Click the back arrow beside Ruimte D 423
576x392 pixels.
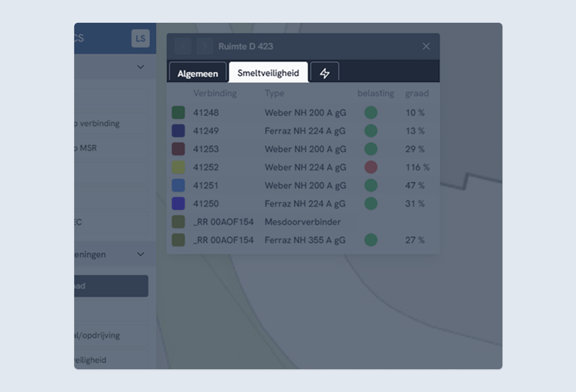(x=183, y=46)
